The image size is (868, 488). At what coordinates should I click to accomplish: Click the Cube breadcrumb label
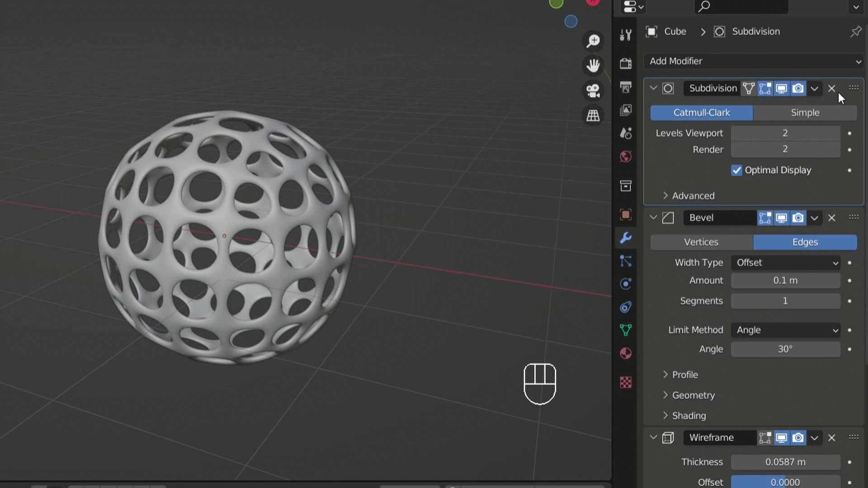675,32
